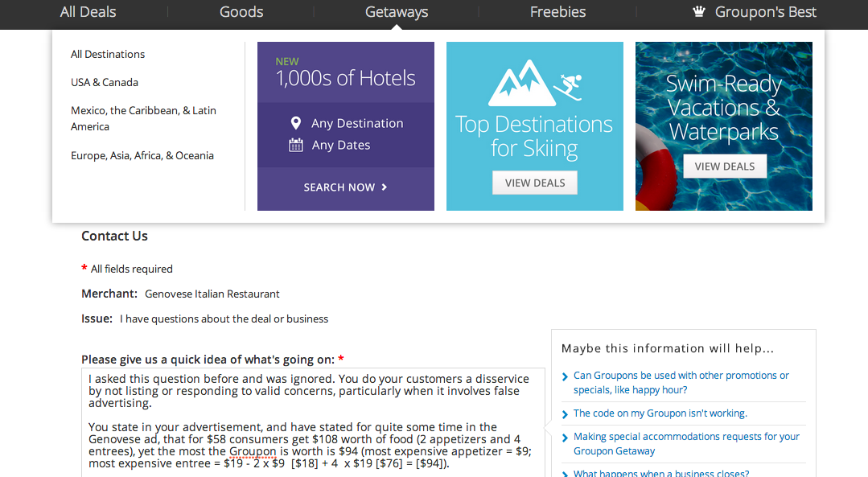868x477 pixels.
Task: Open the special accommodations requests for Groupon Getaway link
Action: click(686, 444)
